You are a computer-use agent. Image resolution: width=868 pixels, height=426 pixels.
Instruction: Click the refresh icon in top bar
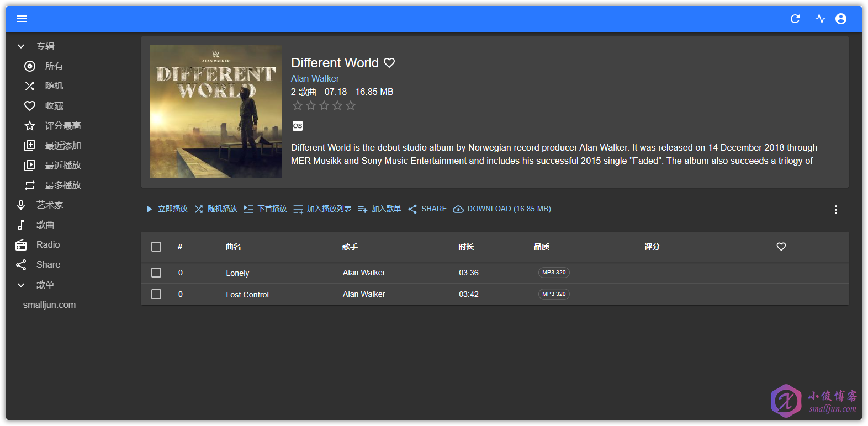[x=795, y=19]
